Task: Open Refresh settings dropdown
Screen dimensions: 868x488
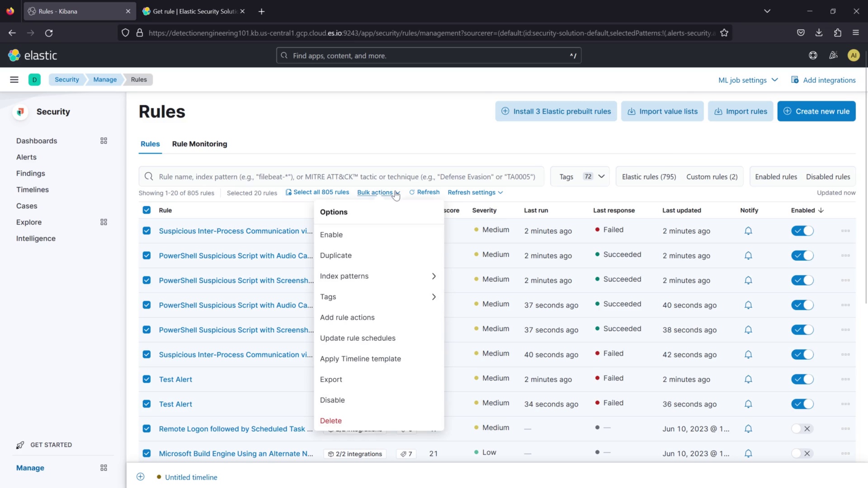Action: 475,192
